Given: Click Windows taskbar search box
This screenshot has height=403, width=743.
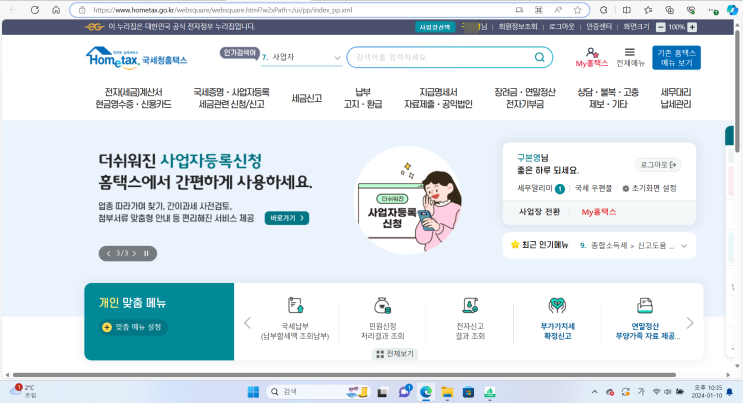Looking at the screenshot, I should [x=317, y=392].
